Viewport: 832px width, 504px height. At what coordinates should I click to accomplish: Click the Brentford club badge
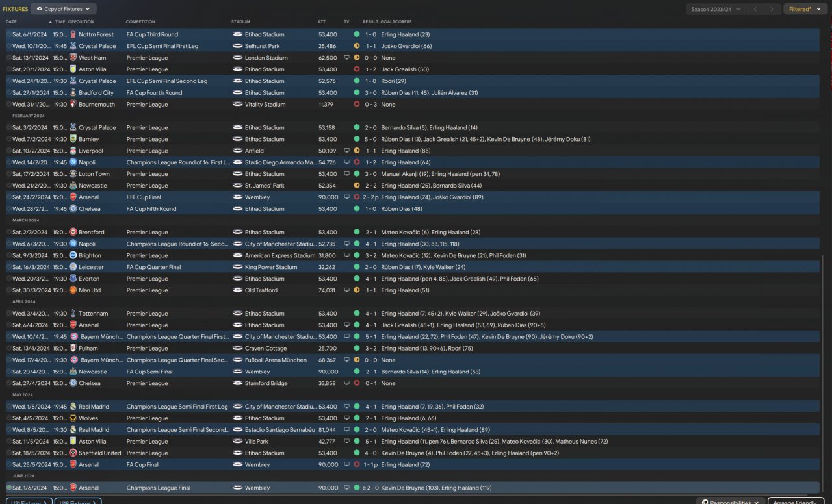pyautogui.click(x=73, y=232)
